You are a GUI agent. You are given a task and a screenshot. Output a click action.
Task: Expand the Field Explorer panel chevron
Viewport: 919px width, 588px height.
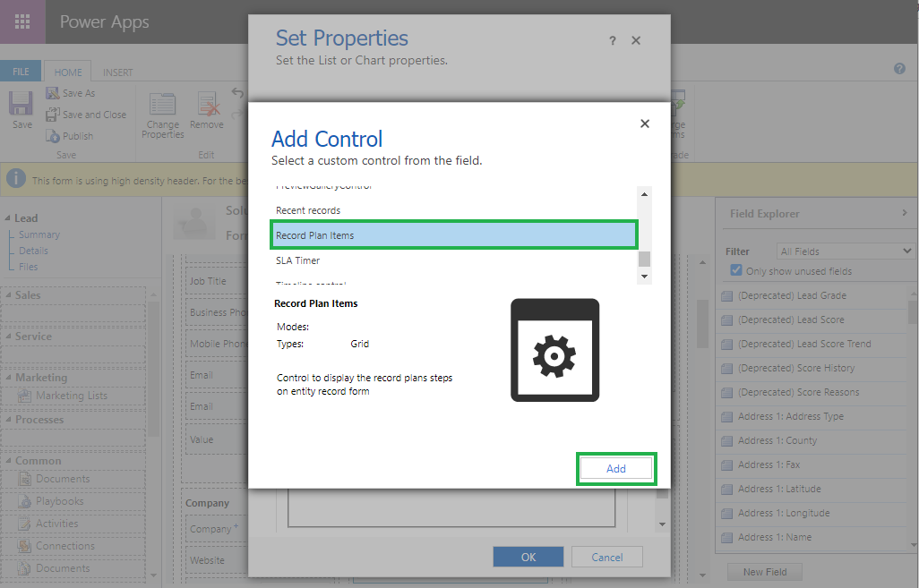[x=904, y=214]
